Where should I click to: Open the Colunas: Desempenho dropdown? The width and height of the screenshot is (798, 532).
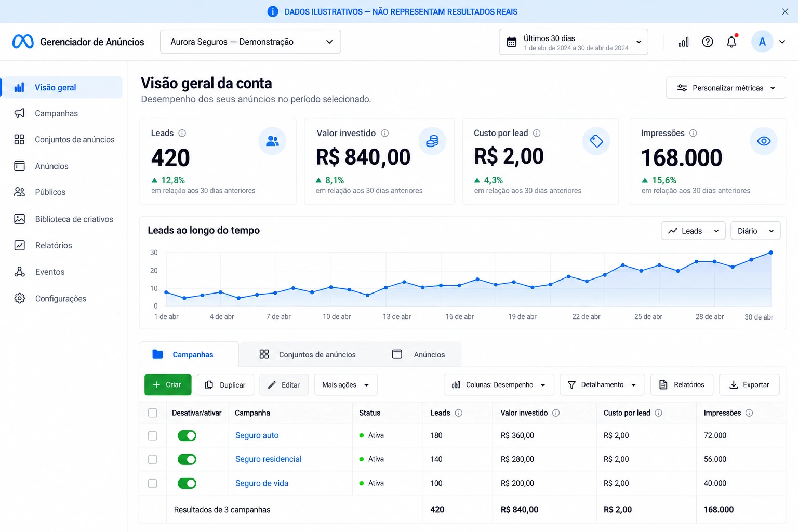[499, 385]
